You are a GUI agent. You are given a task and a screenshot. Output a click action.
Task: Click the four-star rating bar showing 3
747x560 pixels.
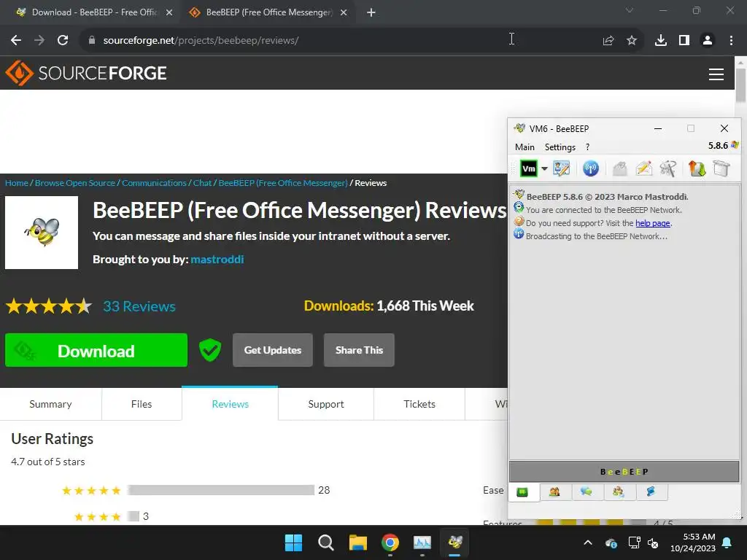tap(133, 516)
